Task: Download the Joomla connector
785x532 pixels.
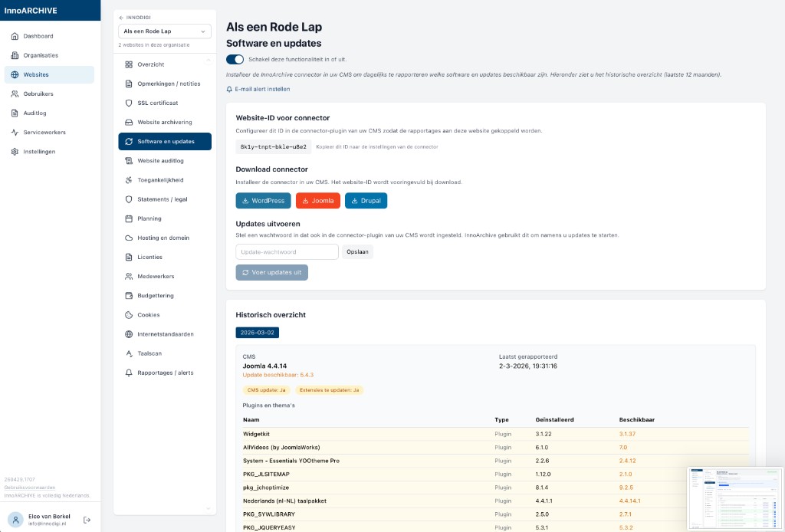Action: point(317,201)
